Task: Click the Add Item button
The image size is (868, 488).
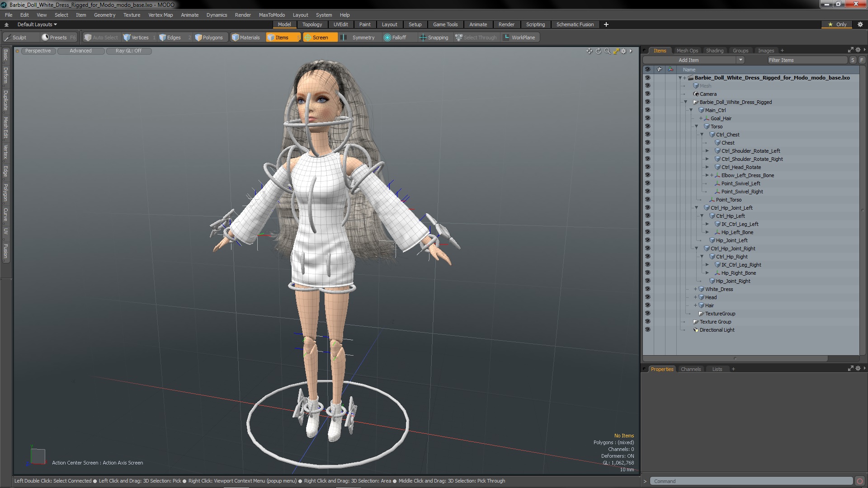Action: click(x=689, y=60)
